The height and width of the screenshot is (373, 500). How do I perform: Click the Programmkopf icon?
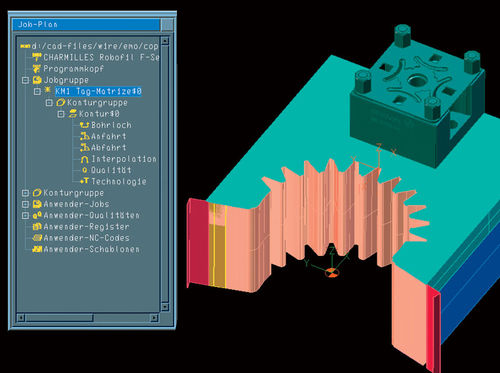(37, 69)
